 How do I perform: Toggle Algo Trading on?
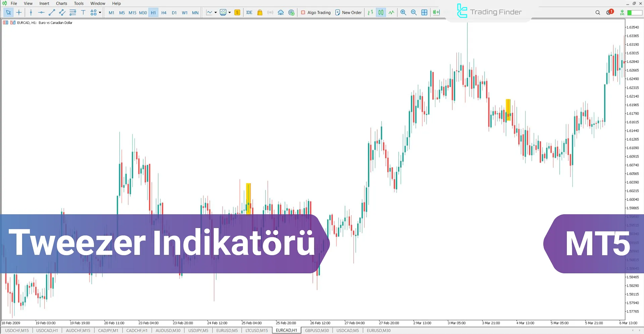pyautogui.click(x=315, y=12)
